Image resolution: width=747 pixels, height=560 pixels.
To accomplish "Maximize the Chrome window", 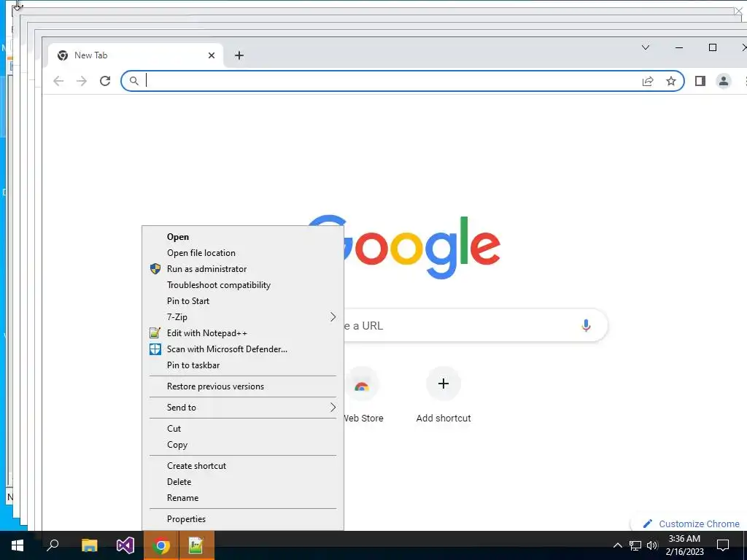I will [713, 47].
